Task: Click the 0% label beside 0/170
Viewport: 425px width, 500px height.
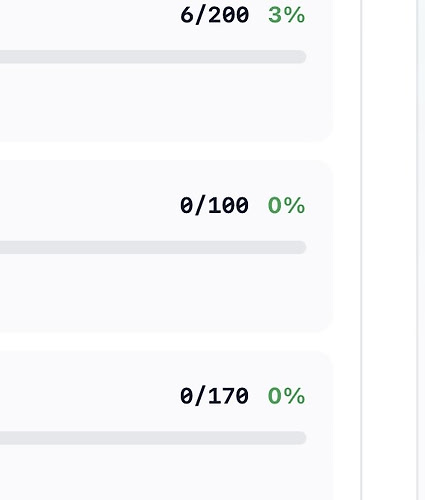Action: click(x=286, y=396)
